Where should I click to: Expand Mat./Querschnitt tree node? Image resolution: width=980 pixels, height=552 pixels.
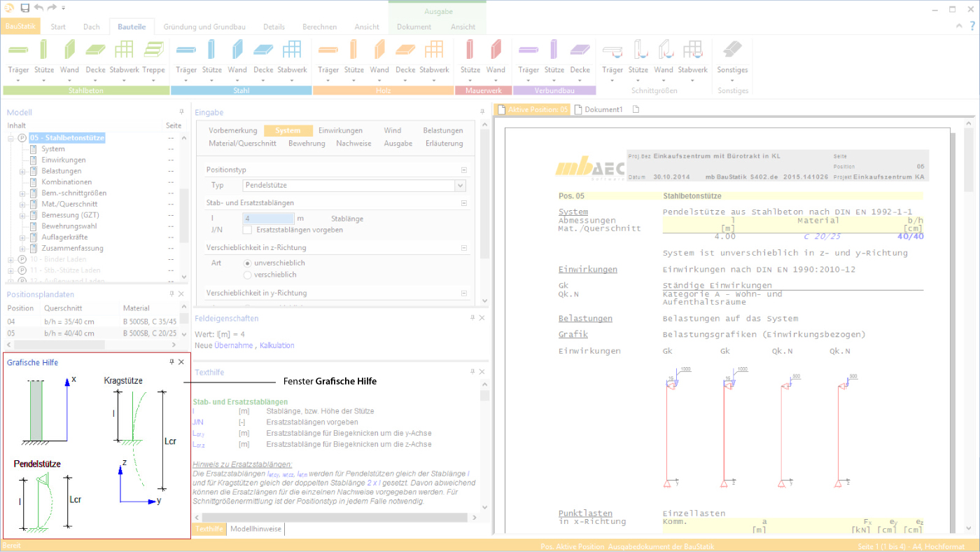point(22,205)
